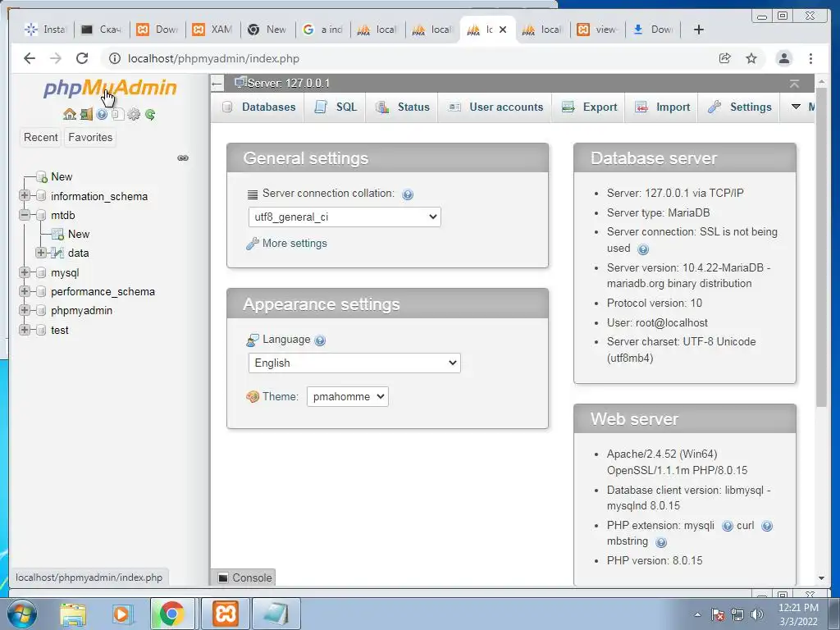Expand the mysql database node
This screenshot has width=840, height=630.
(24, 272)
